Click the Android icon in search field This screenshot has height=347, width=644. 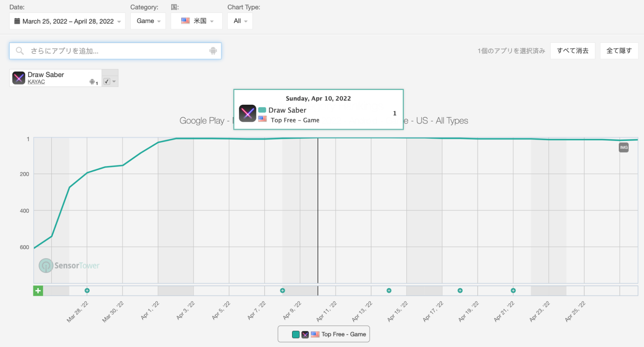213,51
